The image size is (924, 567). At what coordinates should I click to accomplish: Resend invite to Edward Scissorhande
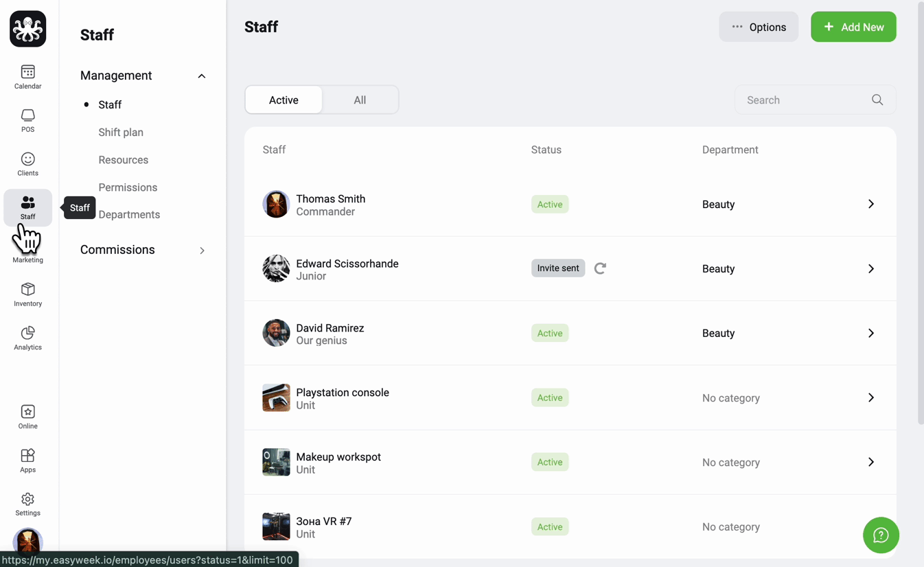pyautogui.click(x=600, y=268)
